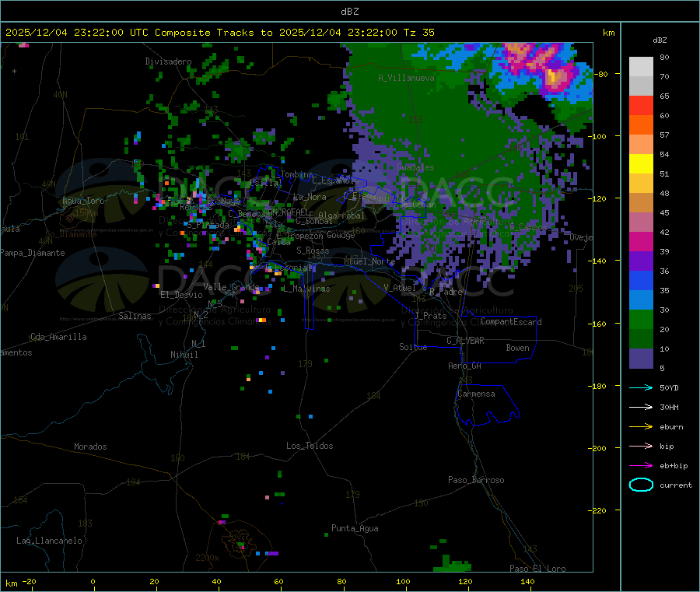The width and height of the screenshot is (700, 592).
Task: Click the CompantEscard place label
Action: [511, 322]
